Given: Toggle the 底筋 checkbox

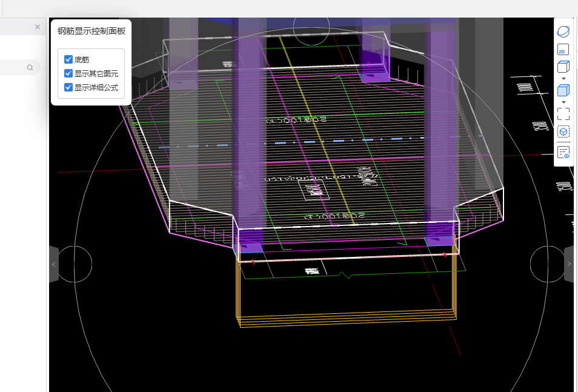Looking at the screenshot, I should [x=68, y=59].
